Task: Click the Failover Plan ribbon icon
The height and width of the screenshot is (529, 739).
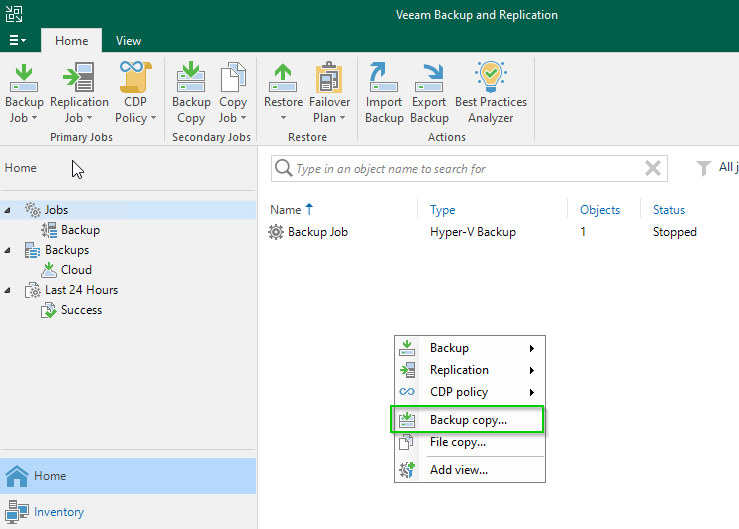Action: [329, 77]
